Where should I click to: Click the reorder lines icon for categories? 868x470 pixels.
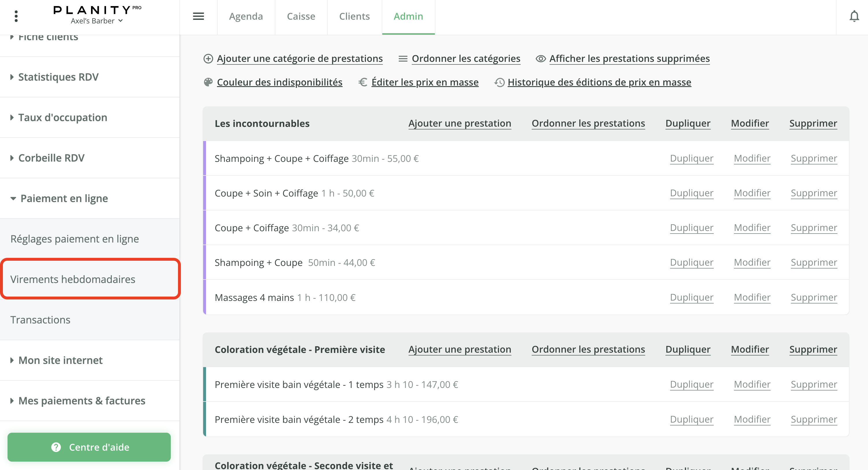pos(403,59)
